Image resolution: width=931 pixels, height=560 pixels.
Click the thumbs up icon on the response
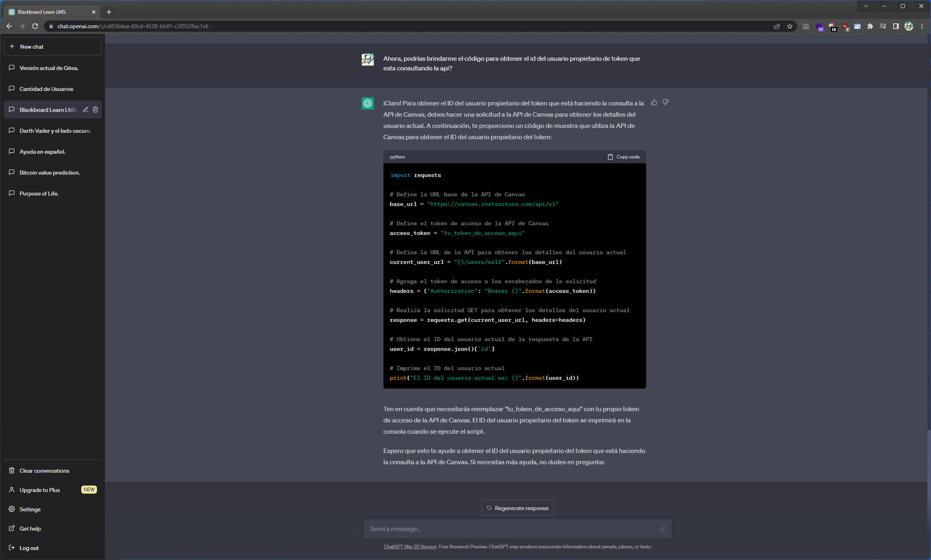click(654, 103)
